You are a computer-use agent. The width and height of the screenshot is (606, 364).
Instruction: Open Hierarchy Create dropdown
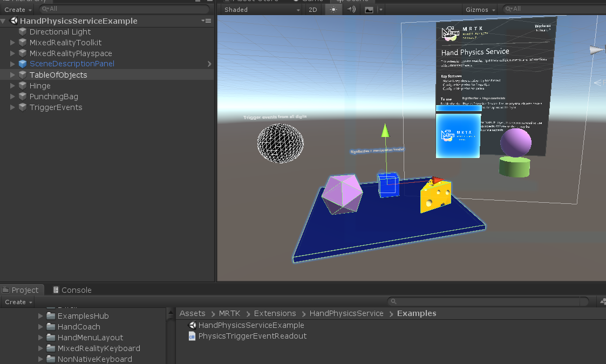pos(18,10)
